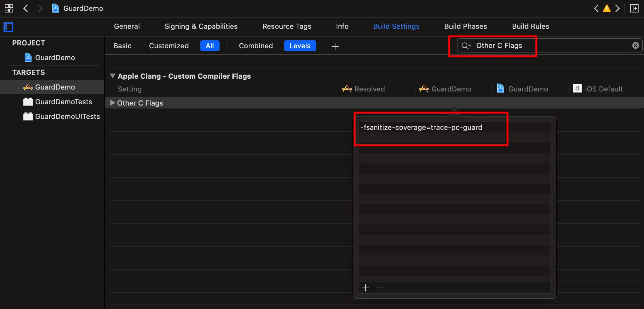Open the search filter options magnifier
Viewport: 644px width, 309px height.
click(466, 46)
